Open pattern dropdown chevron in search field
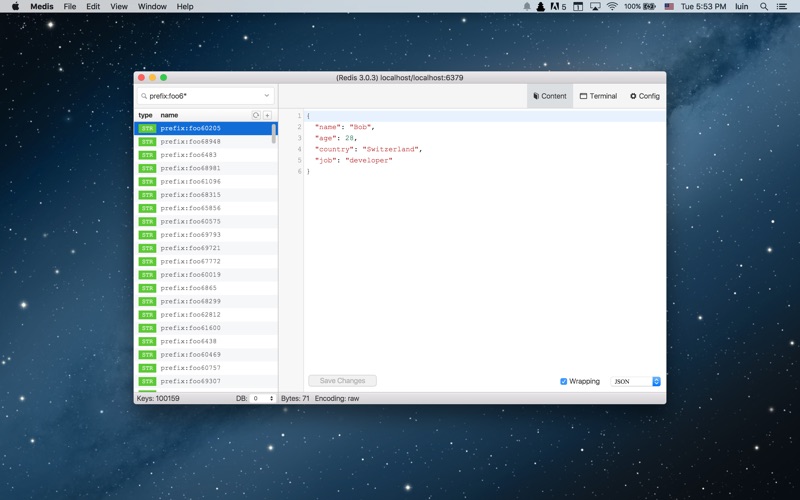This screenshot has width=800, height=500. 266,96
